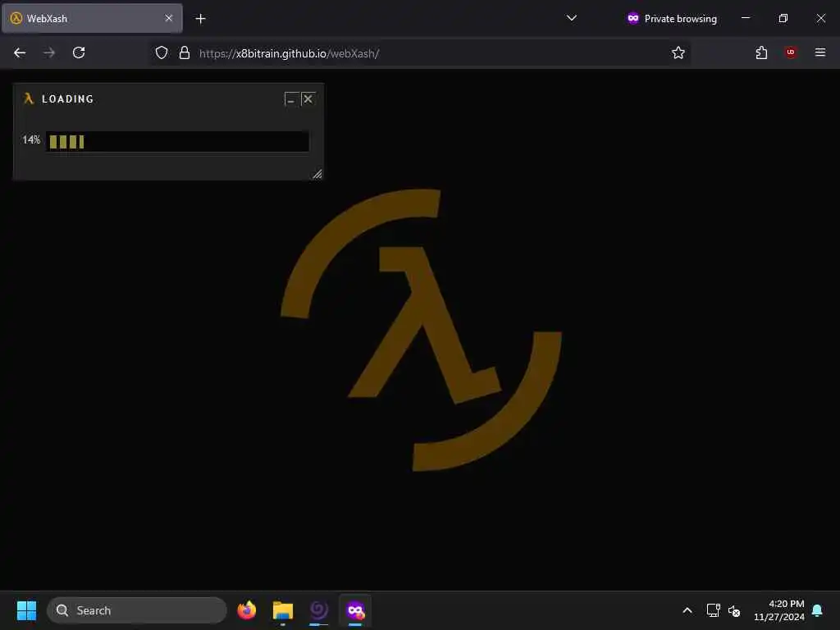The image size is (840, 630).
Task: Show hidden system tray icons
Action: click(x=687, y=610)
